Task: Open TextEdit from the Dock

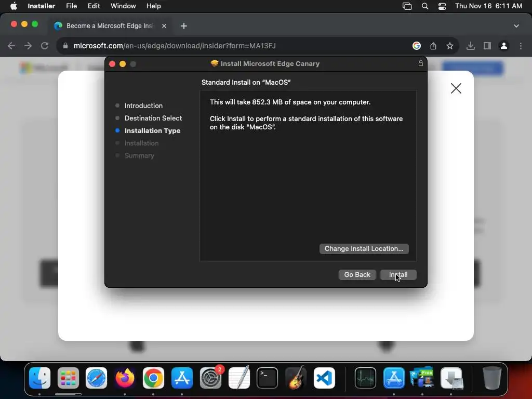Action: tap(239, 378)
